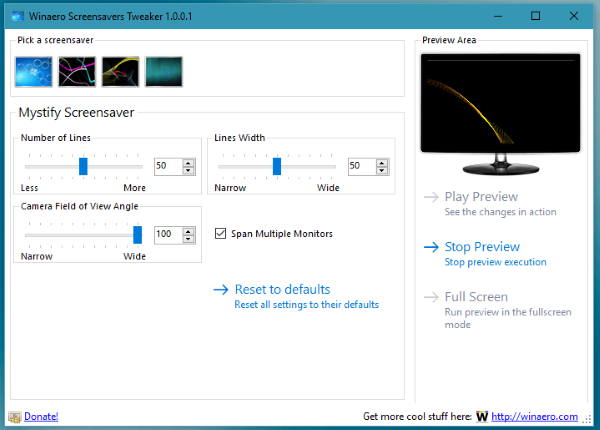Click the Winaero W logo icon
Screen dimensions: 600x430
(x=482, y=416)
